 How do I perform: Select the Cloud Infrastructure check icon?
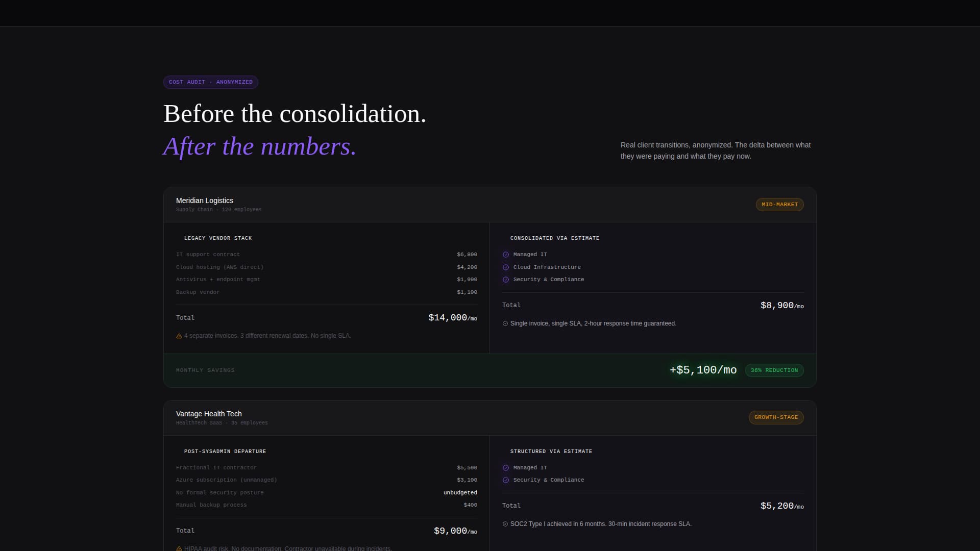pyautogui.click(x=506, y=267)
